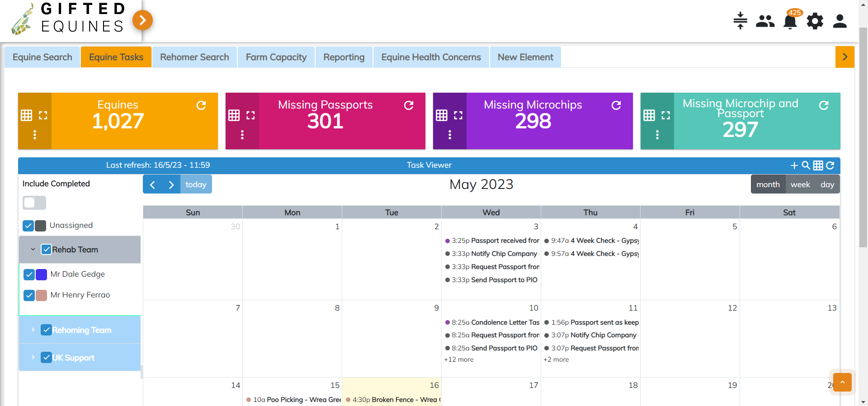The height and width of the screenshot is (406, 868).
Task: Switch to the Farm Capacity tab
Action: (x=276, y=57)
